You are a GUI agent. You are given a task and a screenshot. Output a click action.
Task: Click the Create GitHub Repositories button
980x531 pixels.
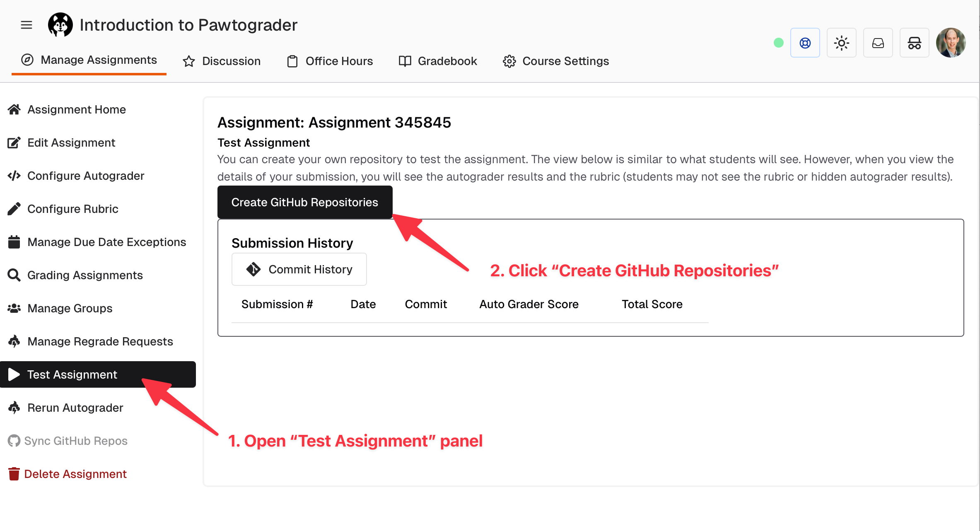pos(305,202)
